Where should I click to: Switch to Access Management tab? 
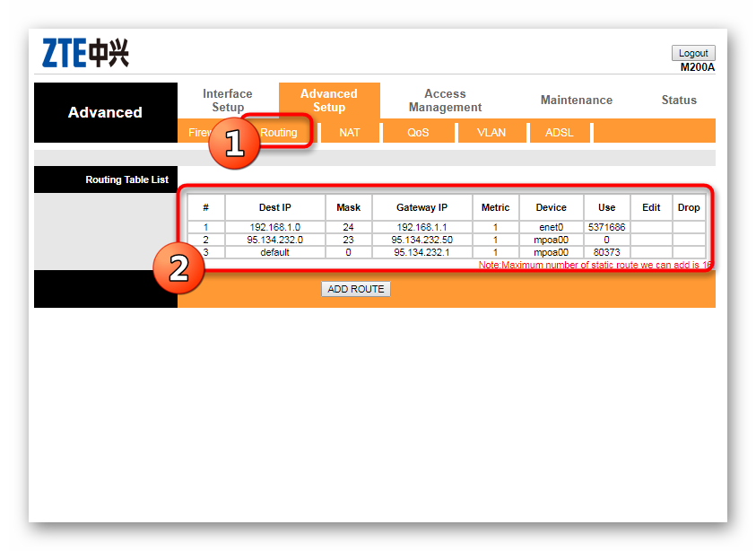pos(445,101)
